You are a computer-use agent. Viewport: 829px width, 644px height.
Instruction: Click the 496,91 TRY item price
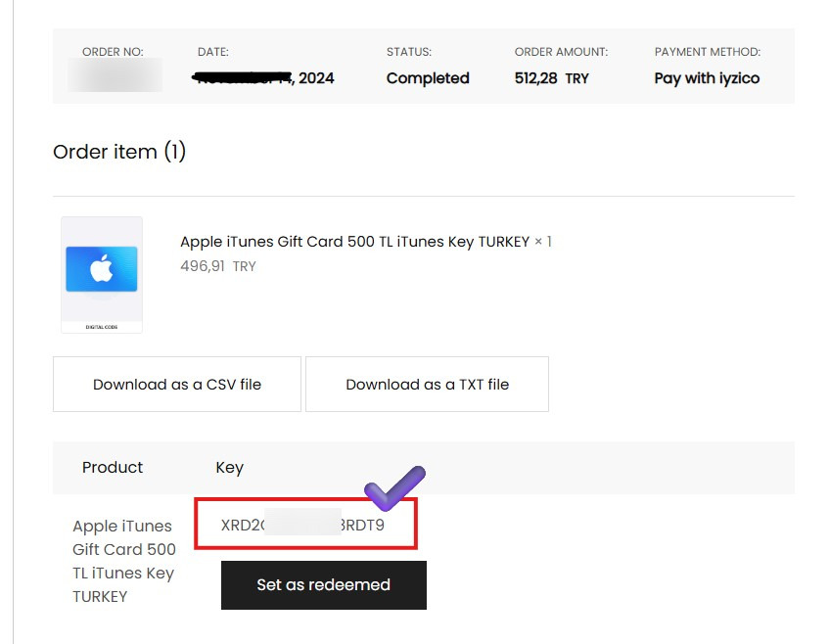point(218,266)
